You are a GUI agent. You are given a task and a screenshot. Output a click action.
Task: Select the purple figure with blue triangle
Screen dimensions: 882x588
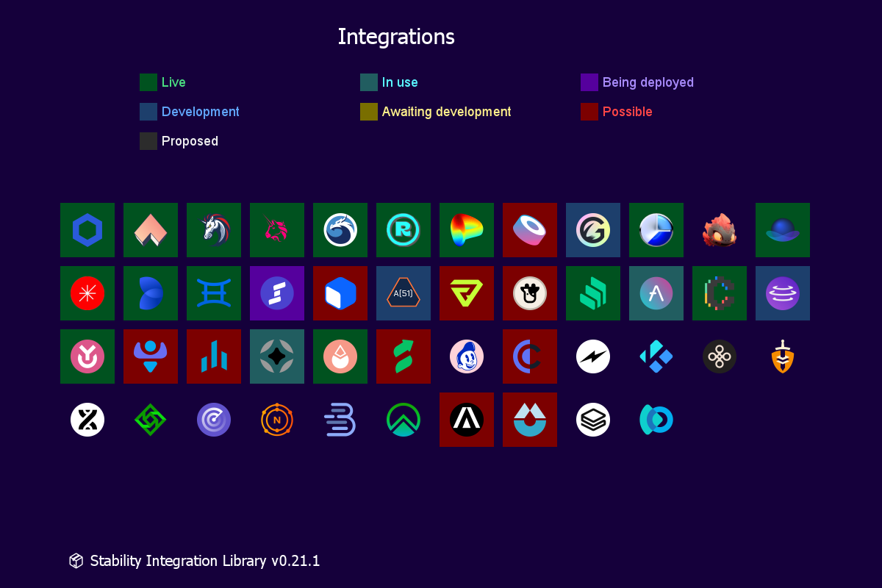tap(151, 356)
